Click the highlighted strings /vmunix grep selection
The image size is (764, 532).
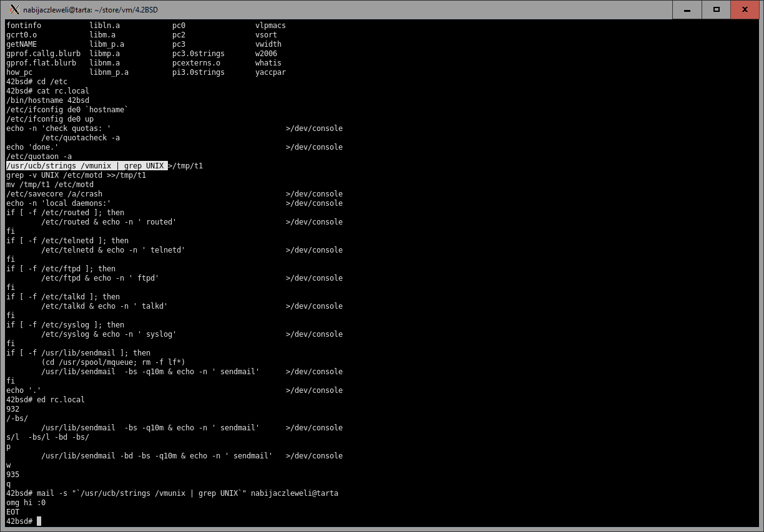click(x=87, y=166)
